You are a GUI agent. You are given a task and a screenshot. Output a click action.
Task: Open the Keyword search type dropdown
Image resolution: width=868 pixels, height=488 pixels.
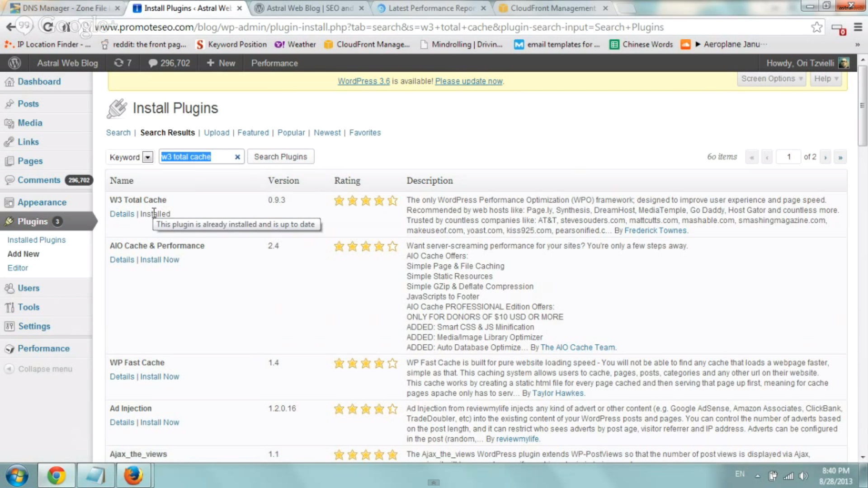[130, 157]
